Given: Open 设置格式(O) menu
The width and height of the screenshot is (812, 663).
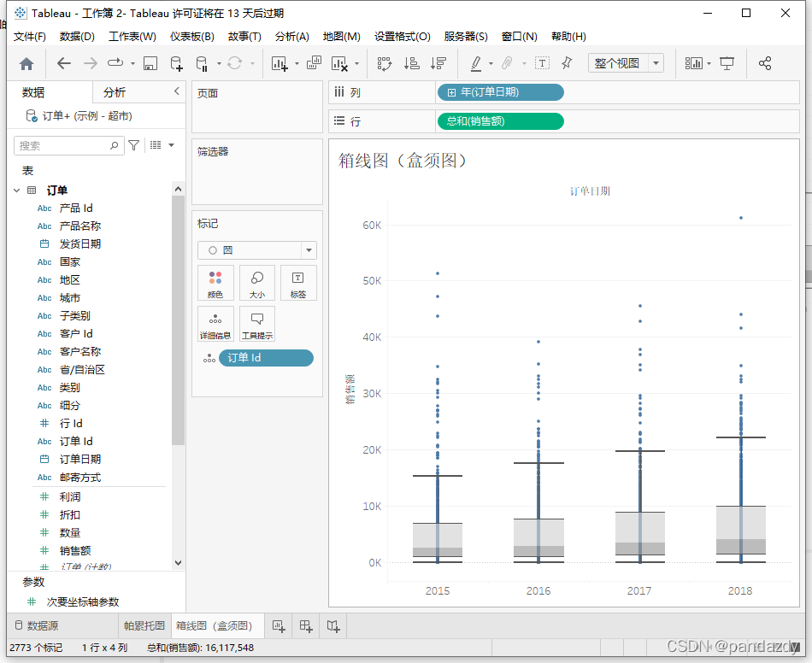Looking at the screenshot, I should tap(403, 37).
